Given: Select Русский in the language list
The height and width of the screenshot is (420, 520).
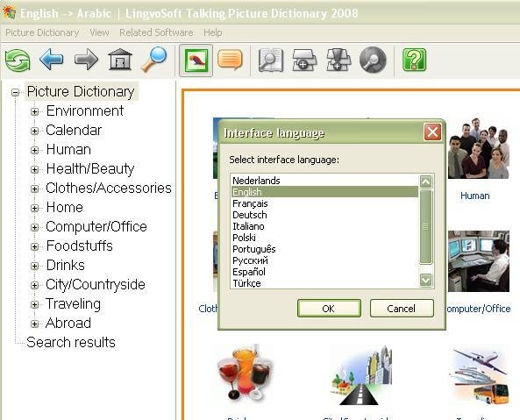Looking at the screenshot, I should click(324, 260).
